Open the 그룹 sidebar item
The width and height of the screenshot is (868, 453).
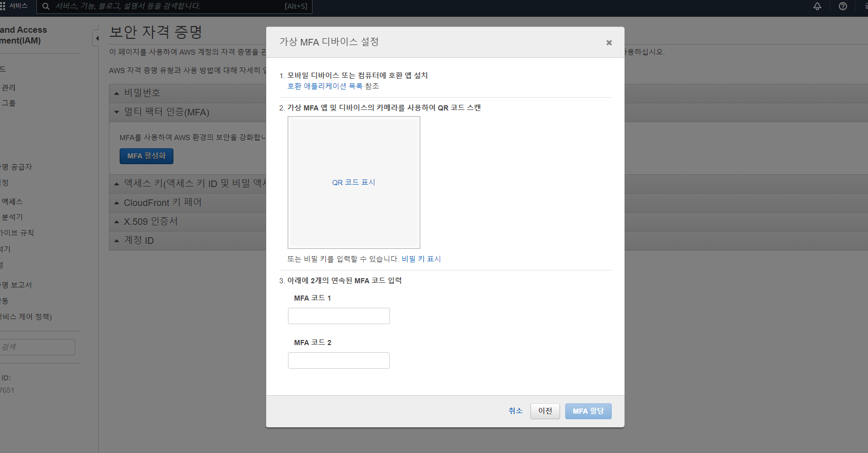[x=8, y=103]
